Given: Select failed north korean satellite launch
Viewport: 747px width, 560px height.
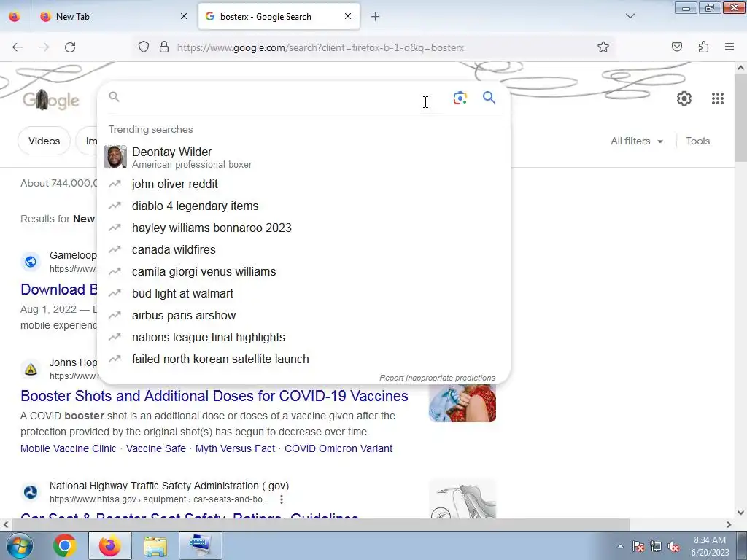Looking at the screenshot, I should [x=303, y=359].
